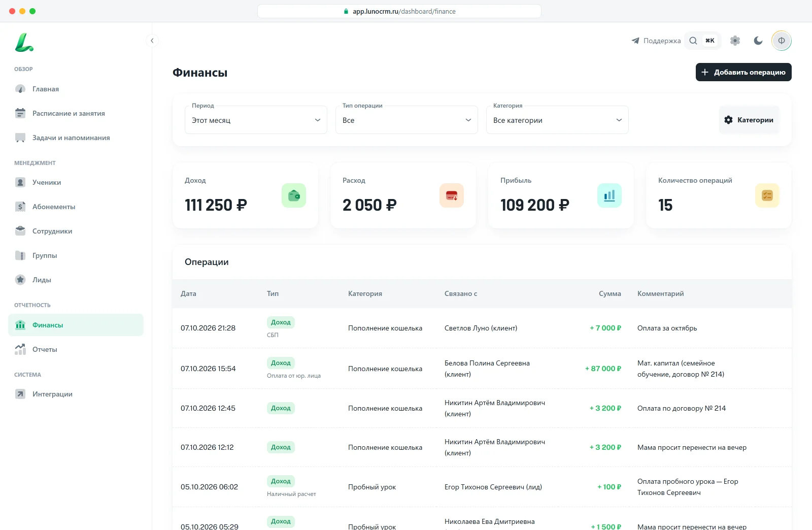The height and width of the screenshot is (530, 812).
Task: Select the '+ 87 000 ₽' amount
Action: click(x=603, y=369)
